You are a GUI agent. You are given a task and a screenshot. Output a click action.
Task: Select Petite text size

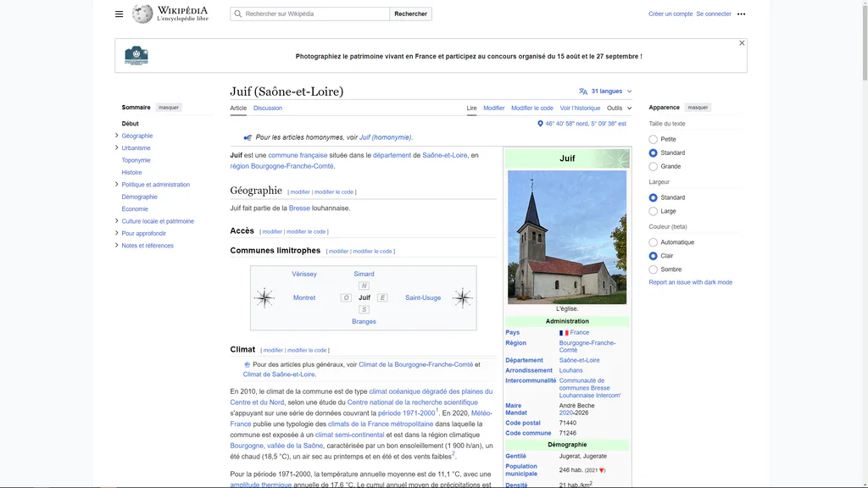[654, 140]
